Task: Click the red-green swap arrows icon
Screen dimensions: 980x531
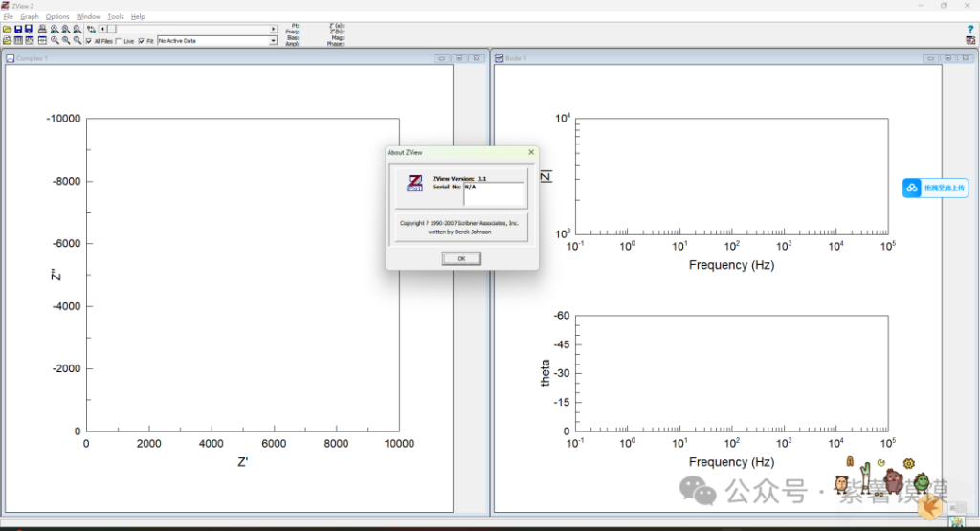Action: [91, 30]
